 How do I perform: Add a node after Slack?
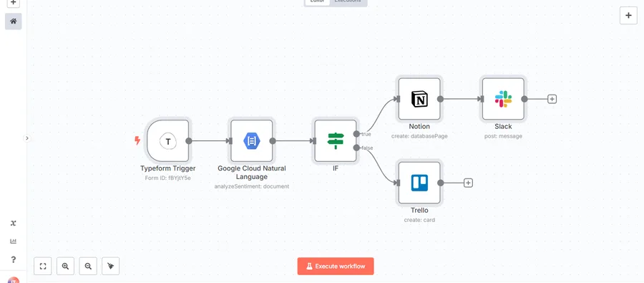coord(552,99)
